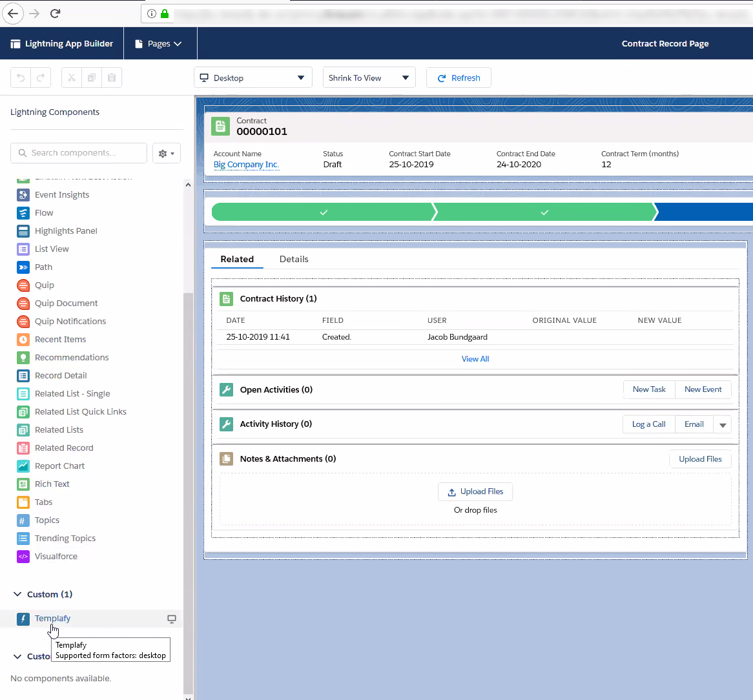The height and width of the screenshot is (700, 753).
Task: Select the Report Chart component icon
Action: (23, 466)
